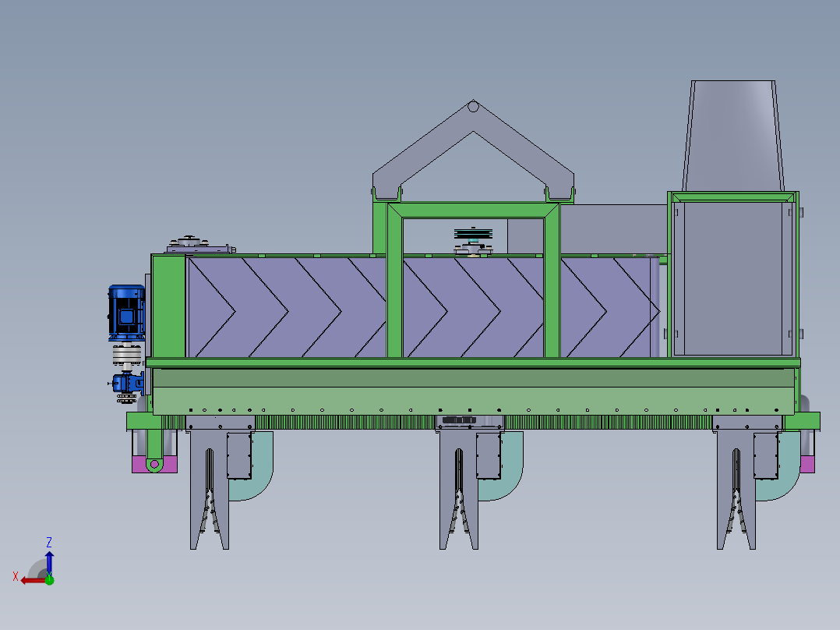Select the magenta foot pad at the left end
840x630 pixels.
(139, 465)
